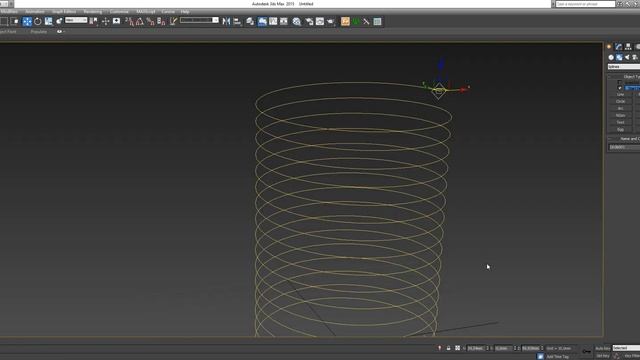Viewport: 640px width, 360px height.
Task: Open the Help menu
Action: pos(185,12)
